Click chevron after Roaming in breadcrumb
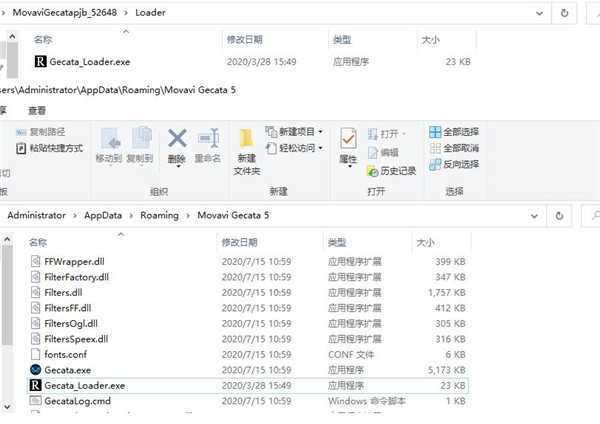The image size is (600, 424). (x=188, y=216)
